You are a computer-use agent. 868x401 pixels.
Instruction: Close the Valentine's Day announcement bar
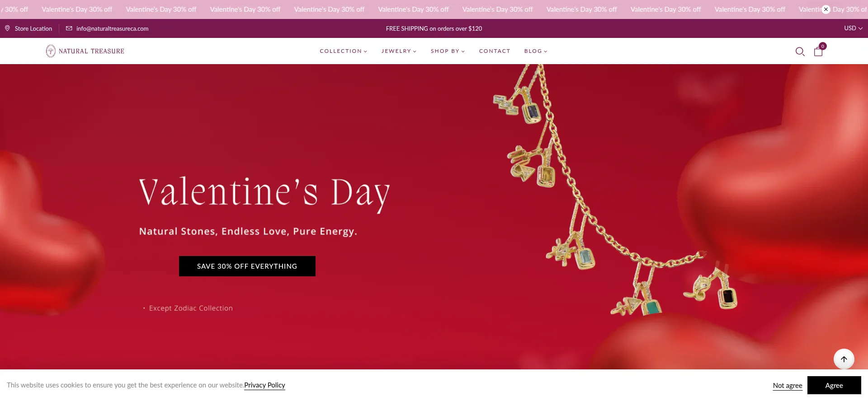(x=826, y=9)
